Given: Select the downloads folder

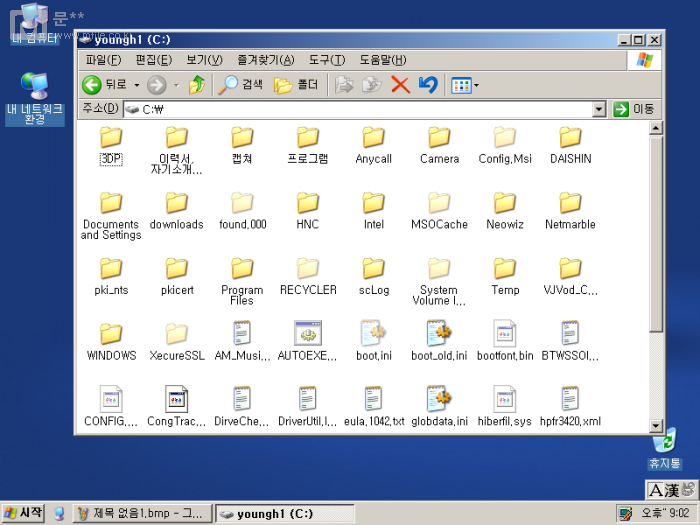Looking at the screenshot, I should pyautogui.click(x=176, y=212).
